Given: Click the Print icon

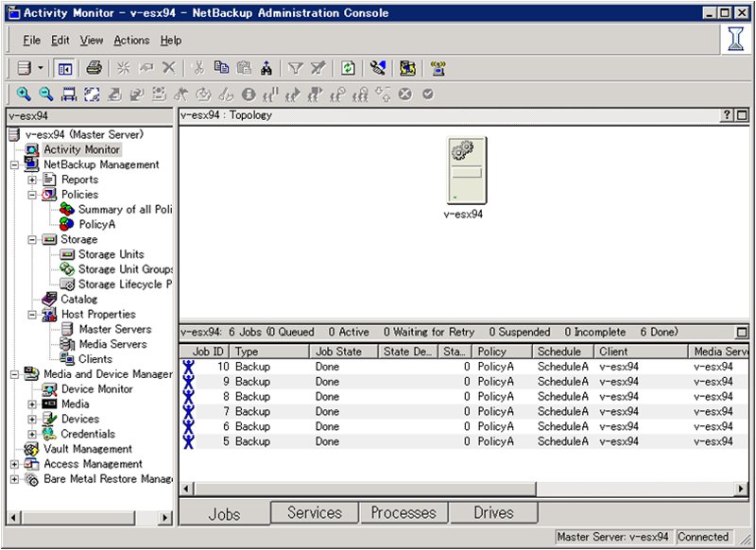Looking at the screenshot, I should 94,68.
